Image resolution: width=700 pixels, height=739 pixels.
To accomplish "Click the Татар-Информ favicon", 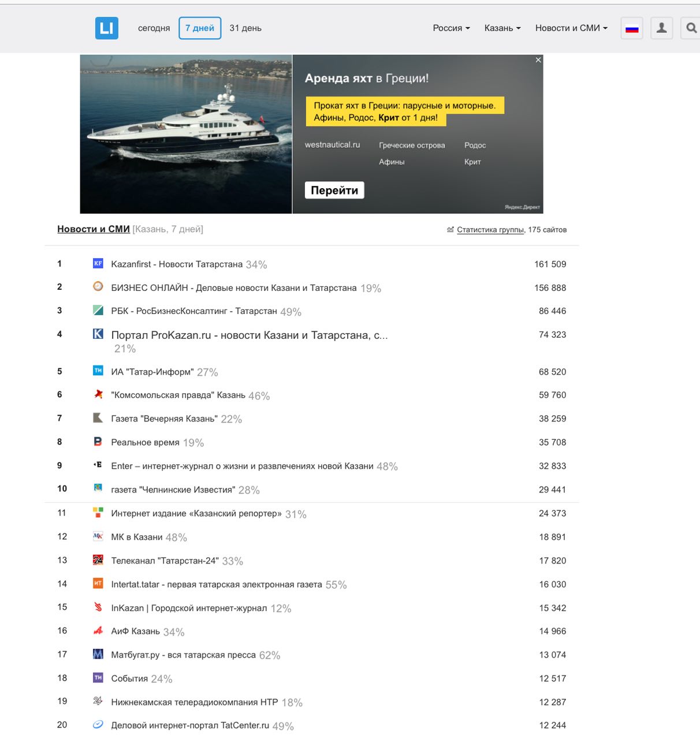I will point(98,371).
